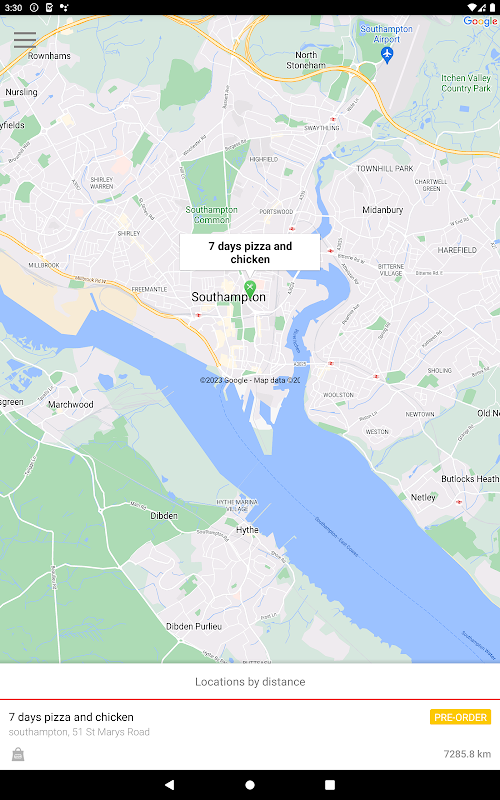Tap the Android home circle button

tap(250, 784)
